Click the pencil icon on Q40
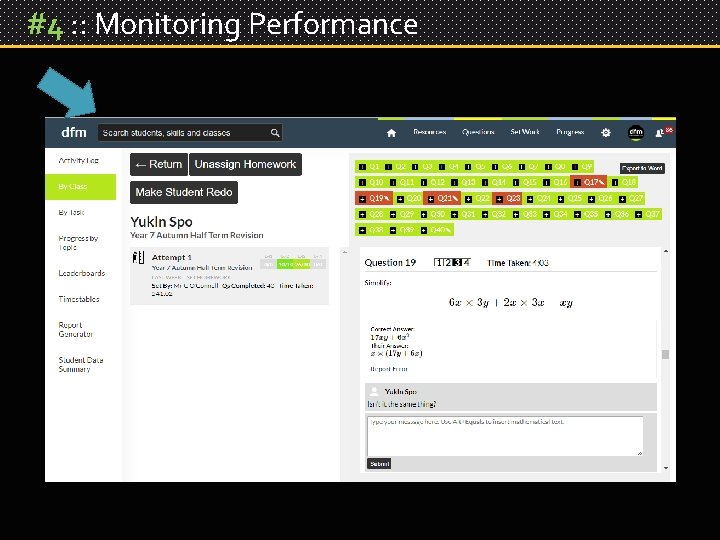This screenshot has height=540, width=720. 448,230
